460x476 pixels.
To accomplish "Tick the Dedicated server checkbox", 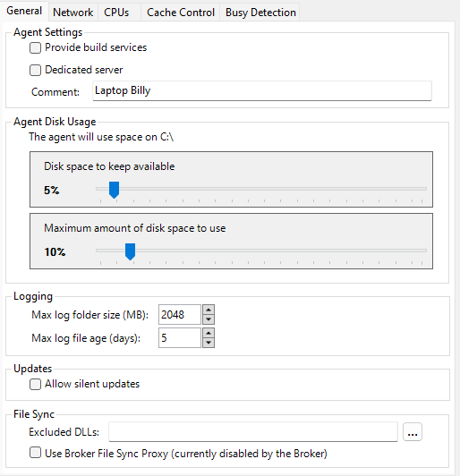I will click(x=35, y=70).
